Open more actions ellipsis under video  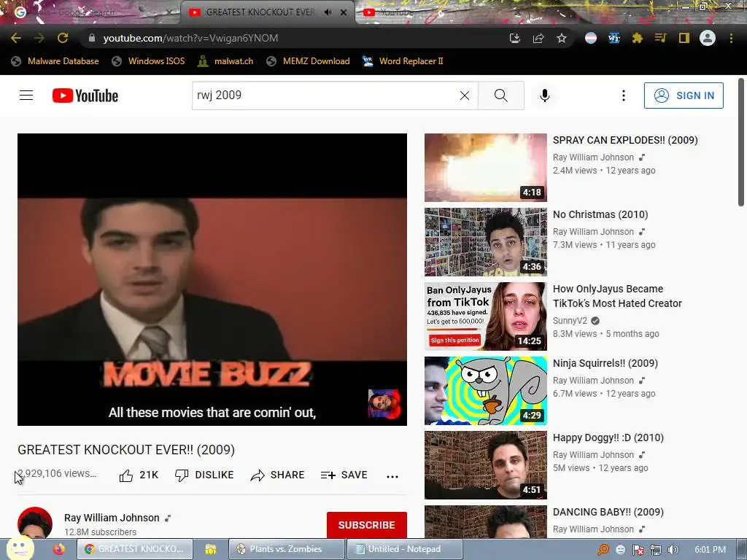click(x=392, y=476)
